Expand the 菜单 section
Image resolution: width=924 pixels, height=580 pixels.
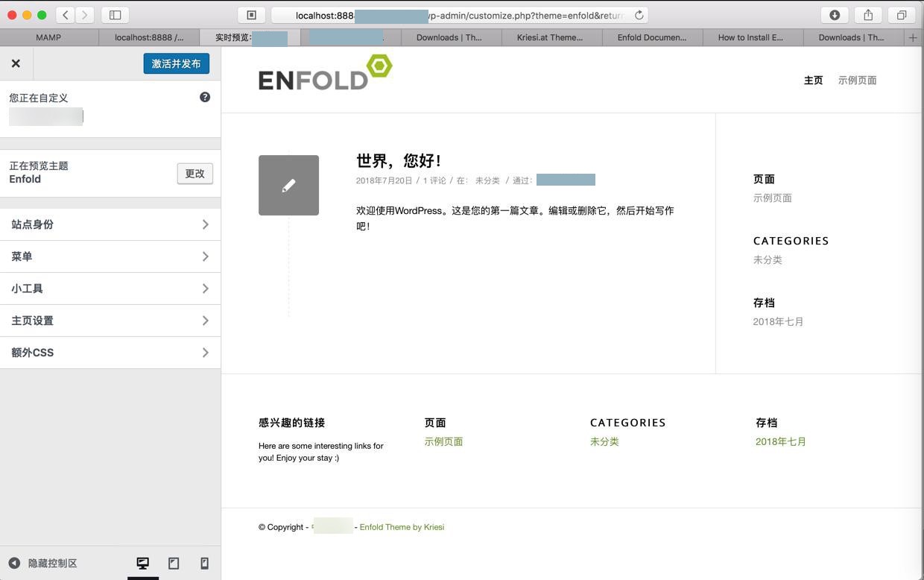[110, 256]
